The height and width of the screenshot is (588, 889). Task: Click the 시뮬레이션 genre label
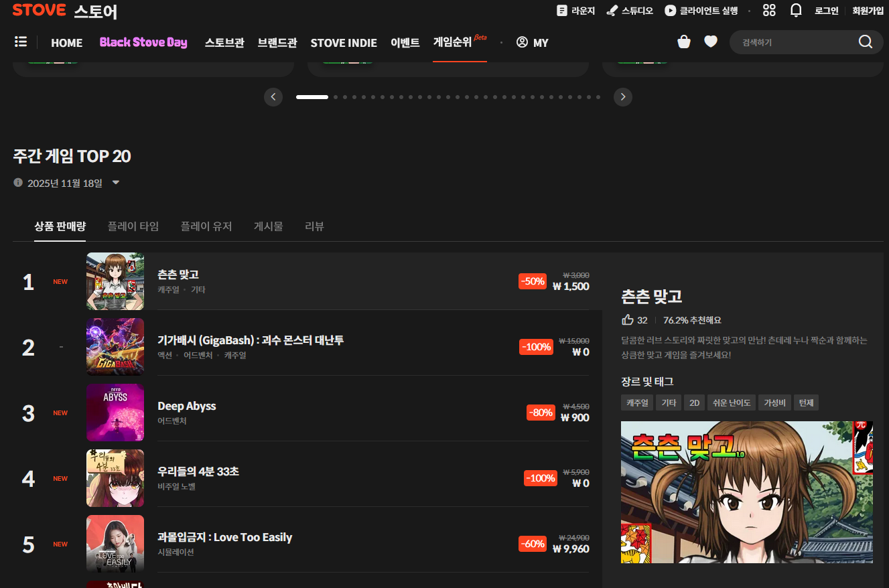point(176,553)
